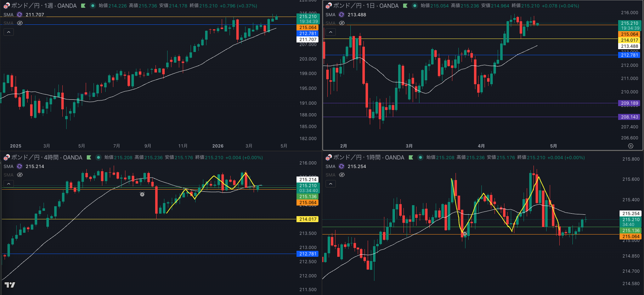Click the market status dot in the 1日 chart header
This screenshot has width=644, height=295.
tap(415, 6)
